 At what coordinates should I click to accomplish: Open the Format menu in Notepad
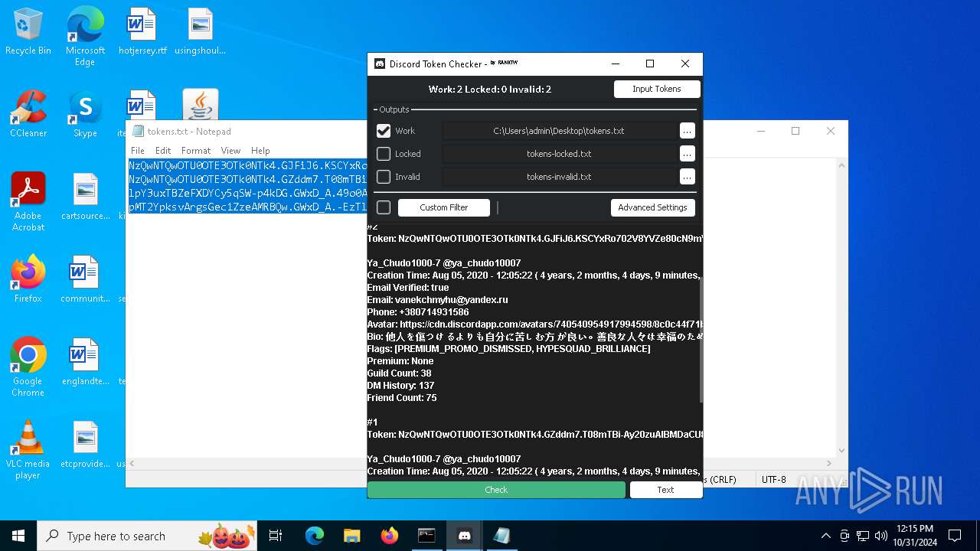coord(196,151)
